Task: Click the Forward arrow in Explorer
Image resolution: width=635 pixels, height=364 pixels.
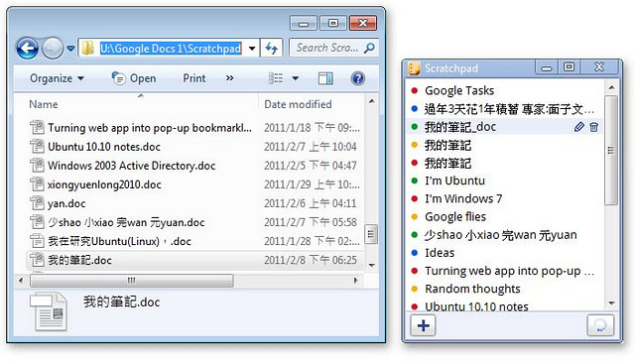Action: click(53, 49)
